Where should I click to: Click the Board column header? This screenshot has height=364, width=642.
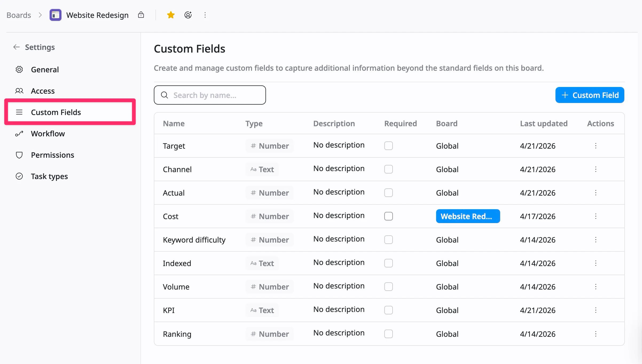(447, 123)
